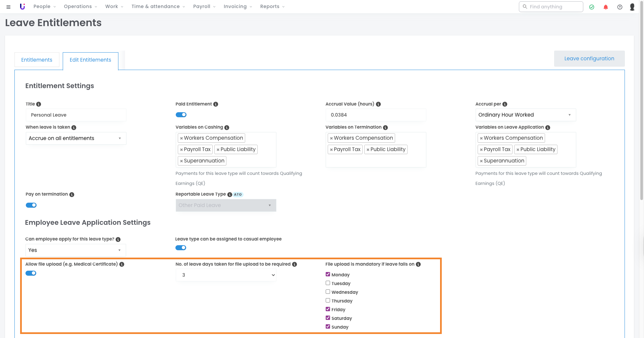Toggle the Paid Entitlement switch
The height and width of the screenshot is (338, 644).
(x=181, y=115)
